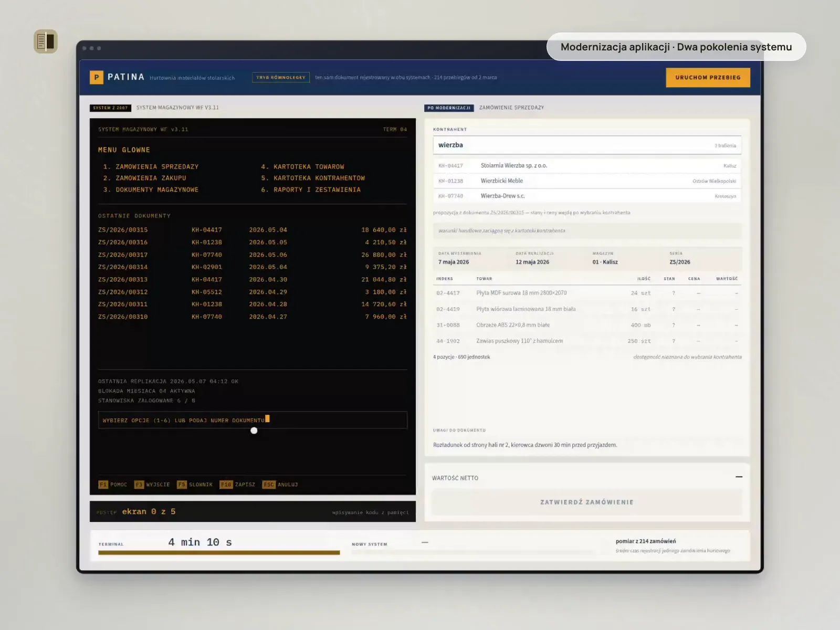Click the amount 18 640,00 zł
The height and width of the screenshot is (630, 840).
click(384, 230)
